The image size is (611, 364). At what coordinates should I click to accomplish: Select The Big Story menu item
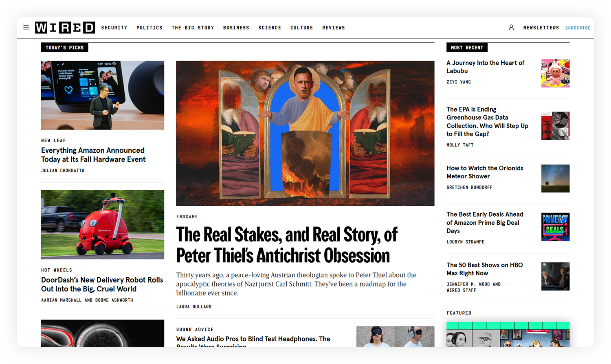tap(193, 28)
